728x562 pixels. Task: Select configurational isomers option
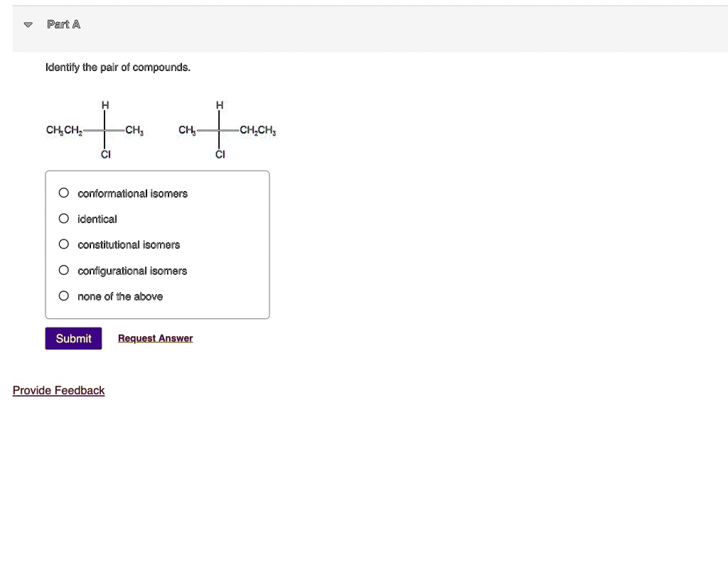point(63,270)
